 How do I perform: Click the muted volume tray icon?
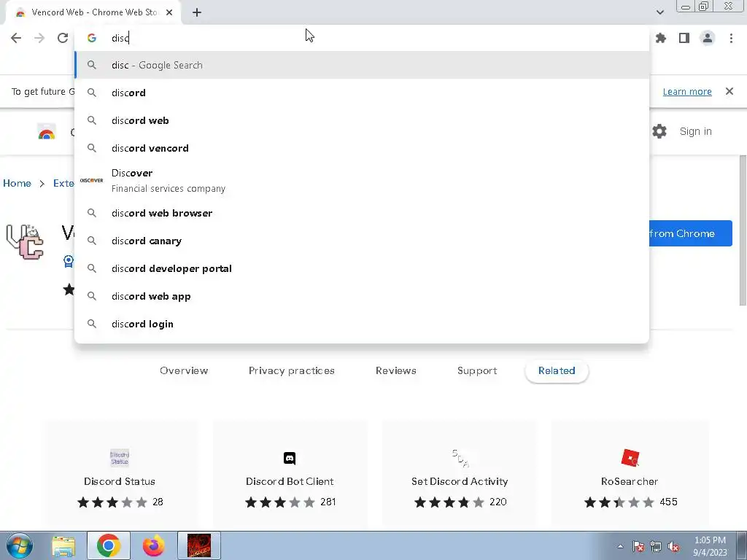[673, 546]
